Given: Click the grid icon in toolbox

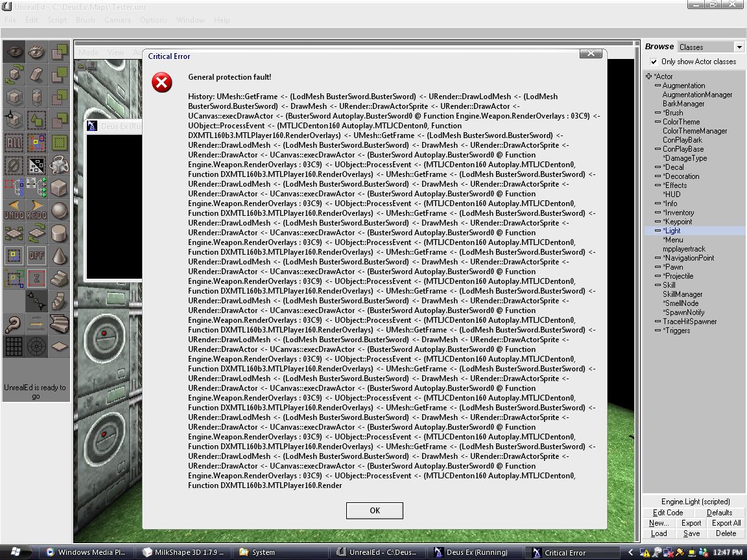Looking at the screenshot, I should point(14,346).
